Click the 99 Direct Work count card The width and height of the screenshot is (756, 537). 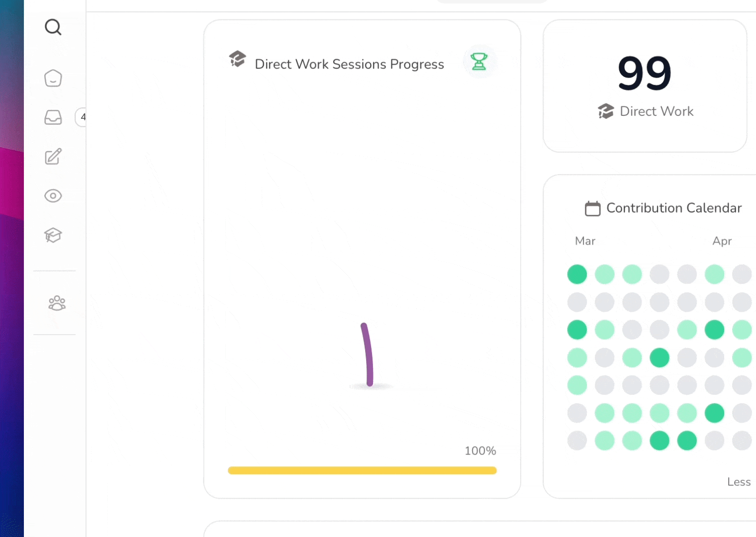[x=645, y=86]
